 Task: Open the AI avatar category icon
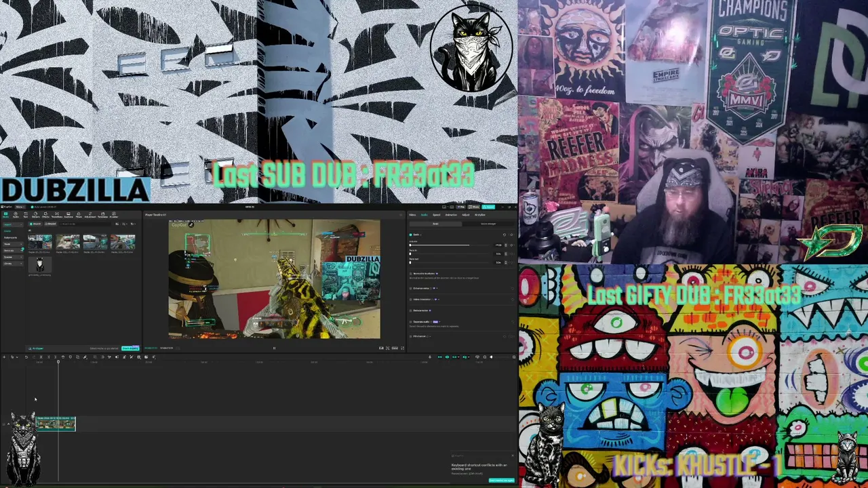(x=113, y=216)
